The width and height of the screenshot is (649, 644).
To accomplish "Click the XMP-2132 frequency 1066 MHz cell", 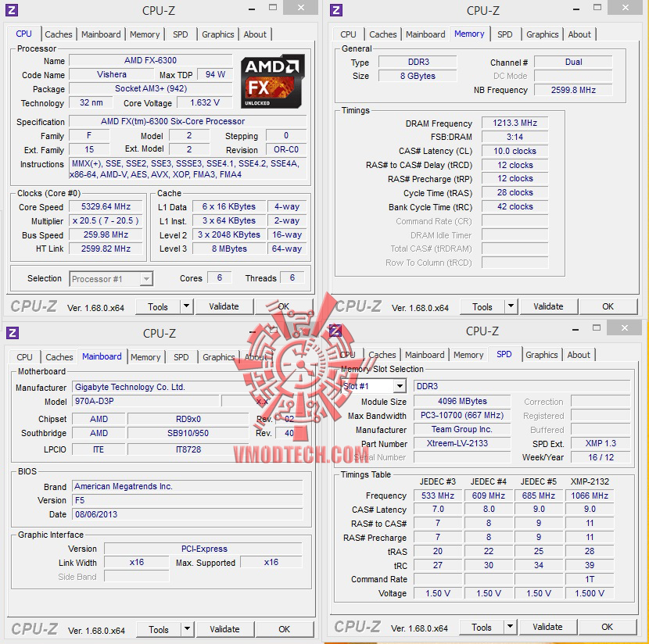I will click(590, 496).
